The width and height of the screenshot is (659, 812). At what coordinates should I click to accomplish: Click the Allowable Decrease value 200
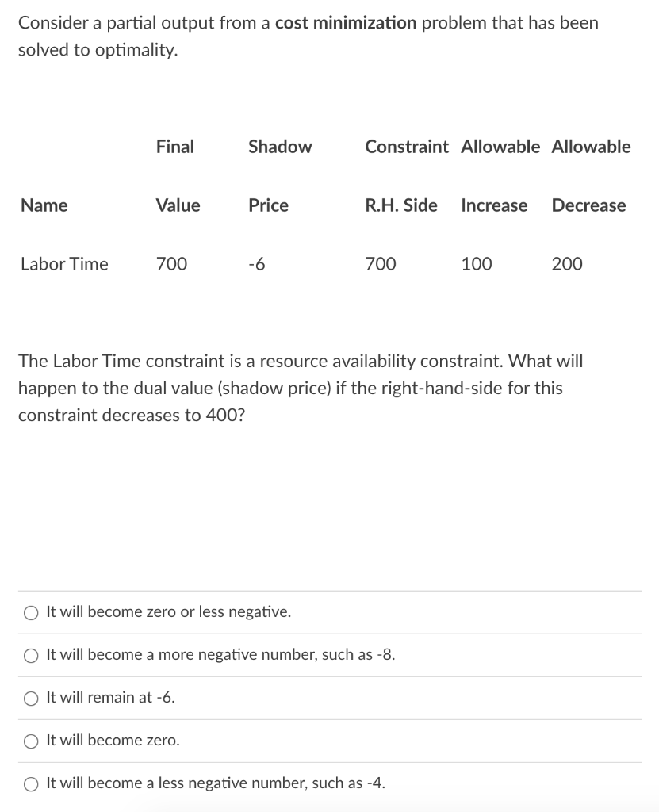567,264
